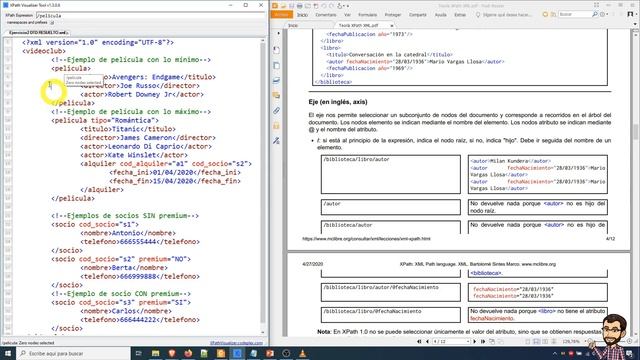Close the Teoría XPath XML.pdf tab
Viewport: 640px width, 360px height.
click(x=392, y=25)
